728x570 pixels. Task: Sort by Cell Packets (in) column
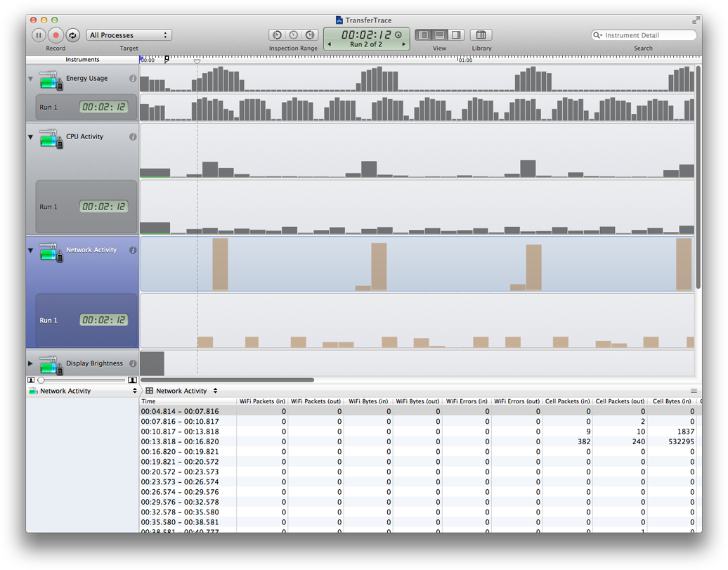(567, 401)
